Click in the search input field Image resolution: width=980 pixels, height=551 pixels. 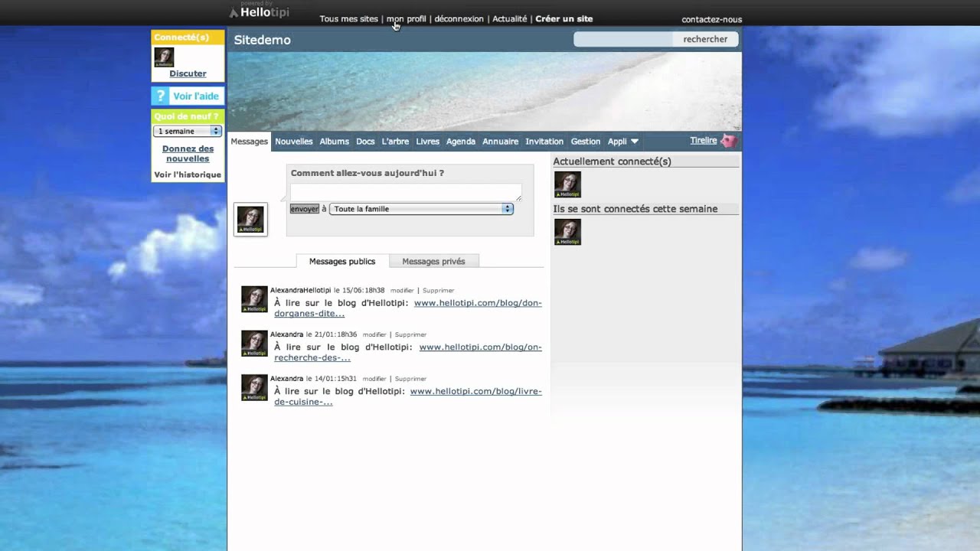point(623,39)
